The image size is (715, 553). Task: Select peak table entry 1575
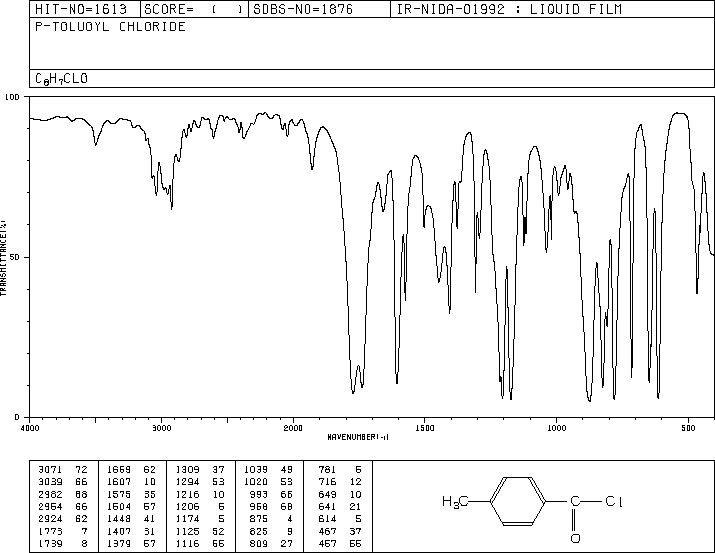click(x=119, y=494)
